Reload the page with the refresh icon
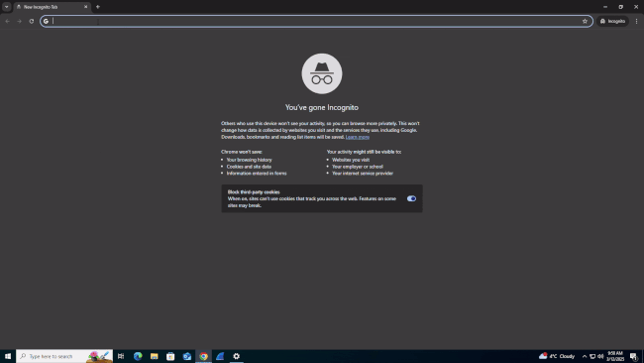This screenshot has width=644, height=363. point(32,21)
